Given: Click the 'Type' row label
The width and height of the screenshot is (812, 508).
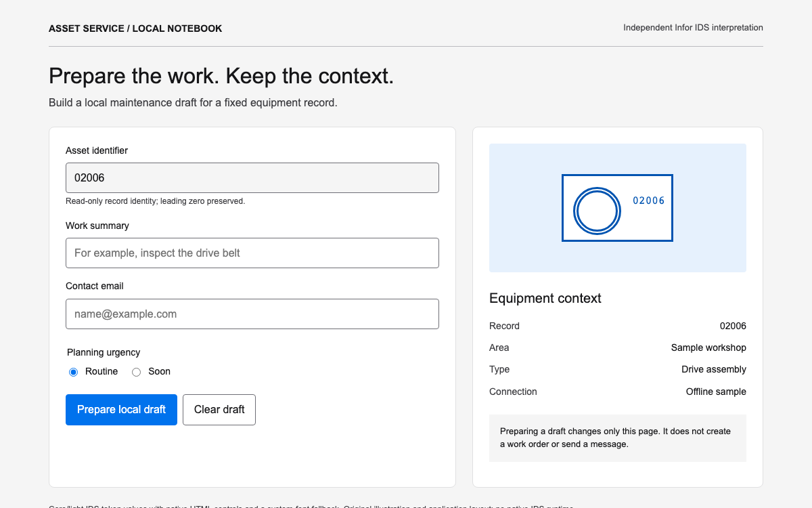Looking at the screenshot, I should (499, 369).
